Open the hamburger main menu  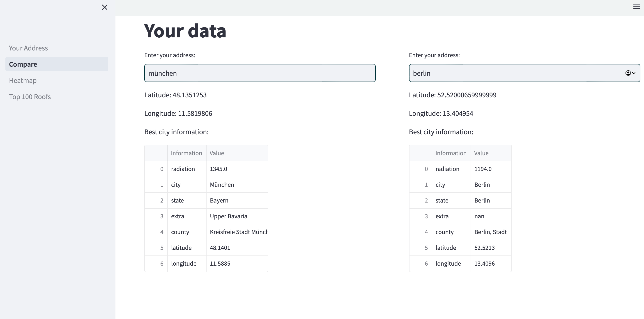point(637,7)
